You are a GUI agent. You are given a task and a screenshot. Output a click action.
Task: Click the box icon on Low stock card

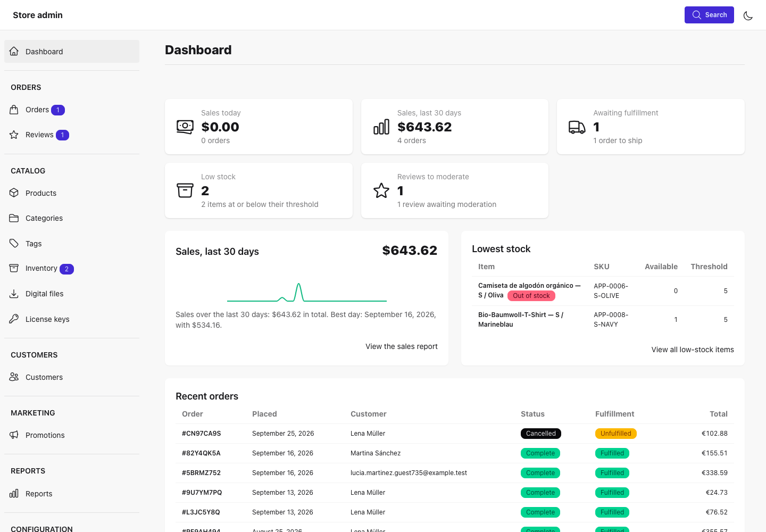[185, 190]
